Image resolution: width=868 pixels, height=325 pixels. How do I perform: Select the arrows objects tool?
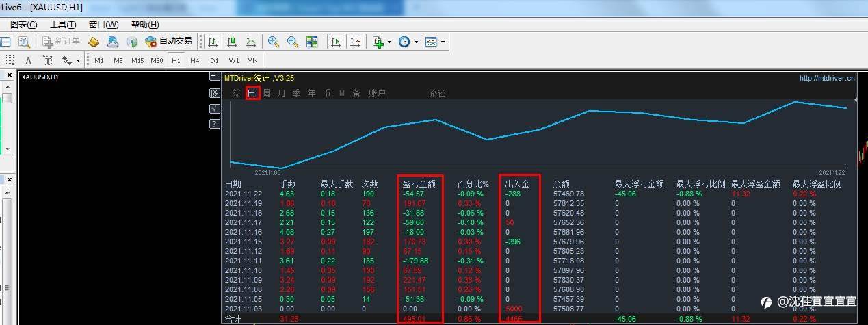tap(67, 60)
